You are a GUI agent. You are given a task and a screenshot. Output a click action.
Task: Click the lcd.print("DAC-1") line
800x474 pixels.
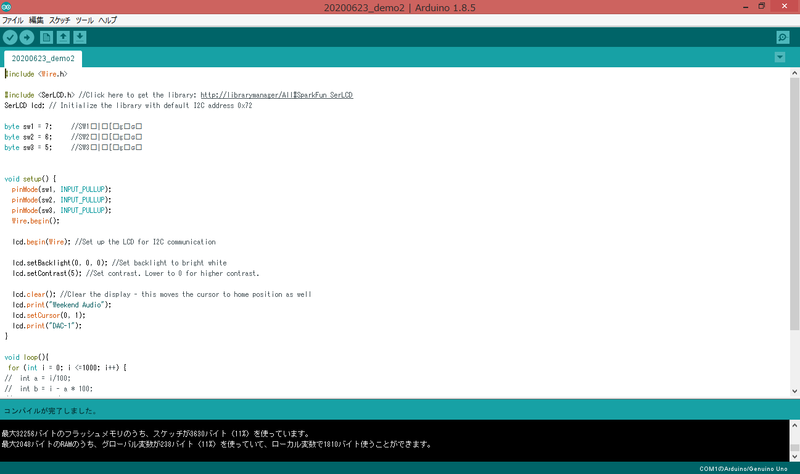tap(47, 326)
